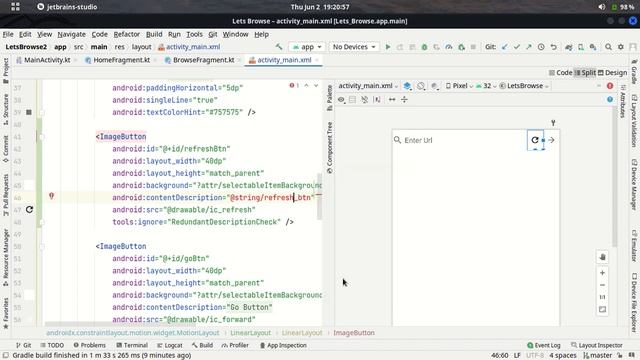Switch editor to Split view mode

point(585,73)
